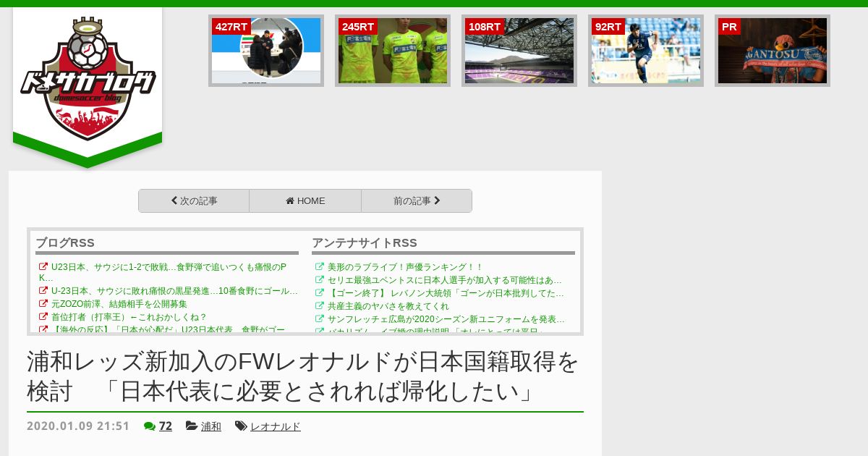This screenshot has width=868, height=456.
Task: Open the 92RT player thumbnail
Action: 646,51
